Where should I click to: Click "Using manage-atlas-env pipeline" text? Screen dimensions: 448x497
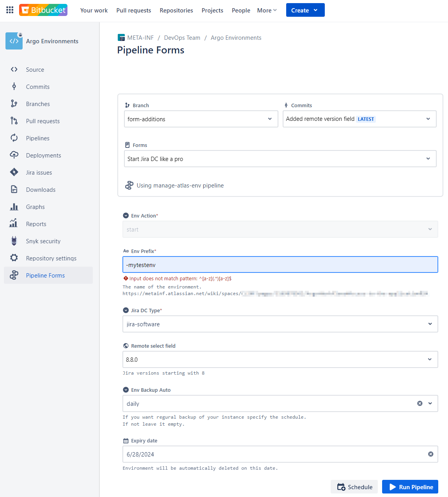pyautogui.click(x=180, y=186)
